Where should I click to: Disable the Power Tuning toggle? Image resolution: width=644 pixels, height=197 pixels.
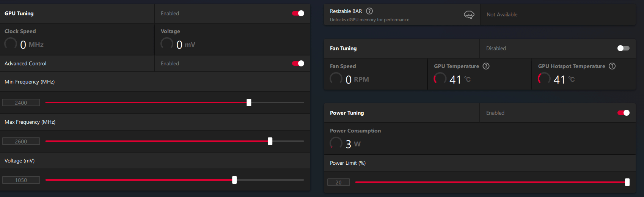[x=624, y=113]
